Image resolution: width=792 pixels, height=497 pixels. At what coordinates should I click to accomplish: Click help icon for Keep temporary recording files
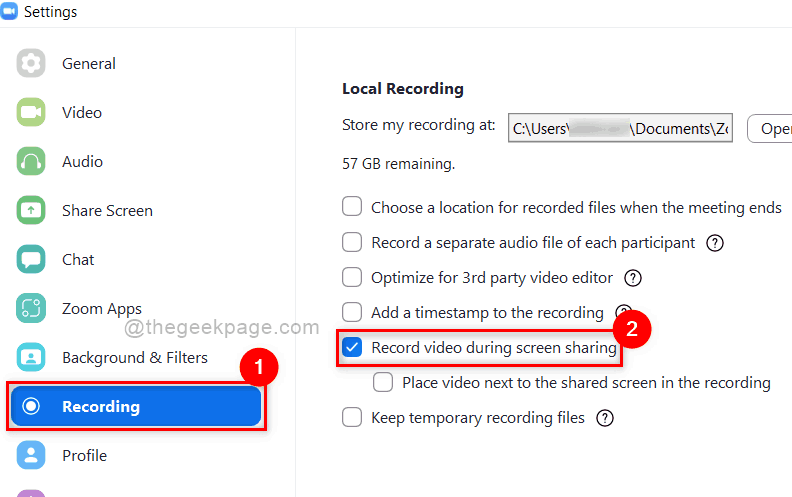[x=605, y=418]
